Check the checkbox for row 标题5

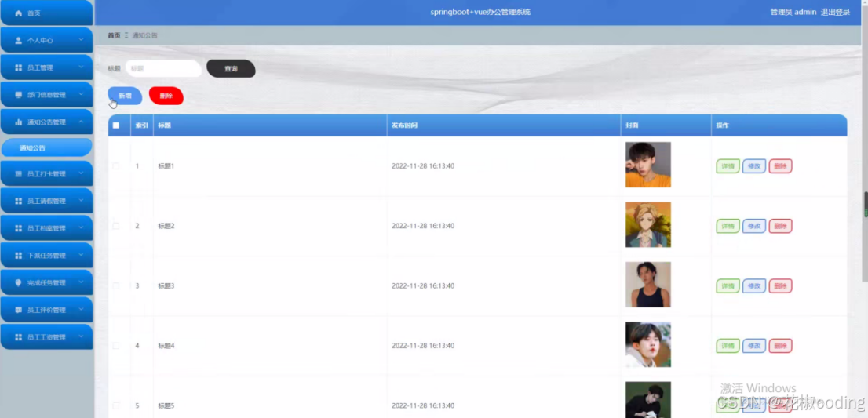[115, 405]
